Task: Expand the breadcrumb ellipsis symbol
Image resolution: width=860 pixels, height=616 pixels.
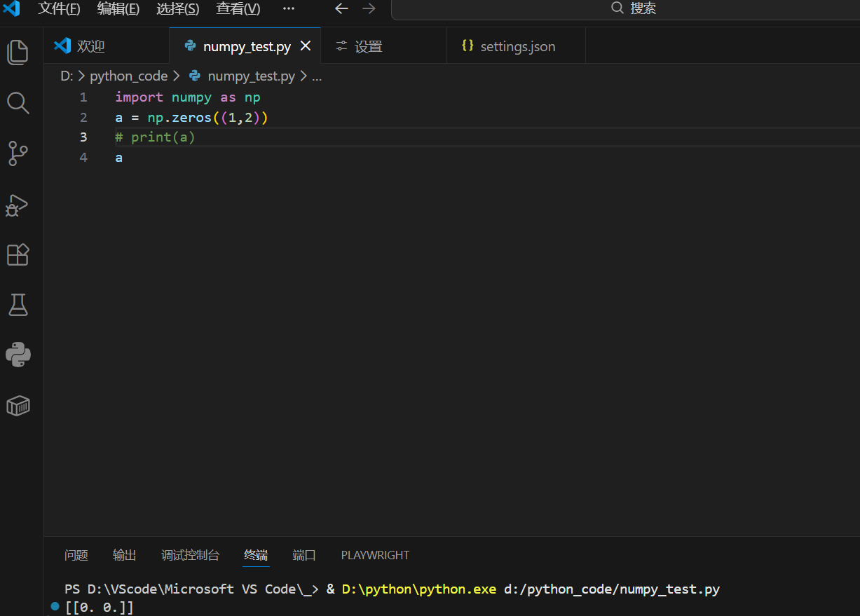Action: (x=316, y=76)
